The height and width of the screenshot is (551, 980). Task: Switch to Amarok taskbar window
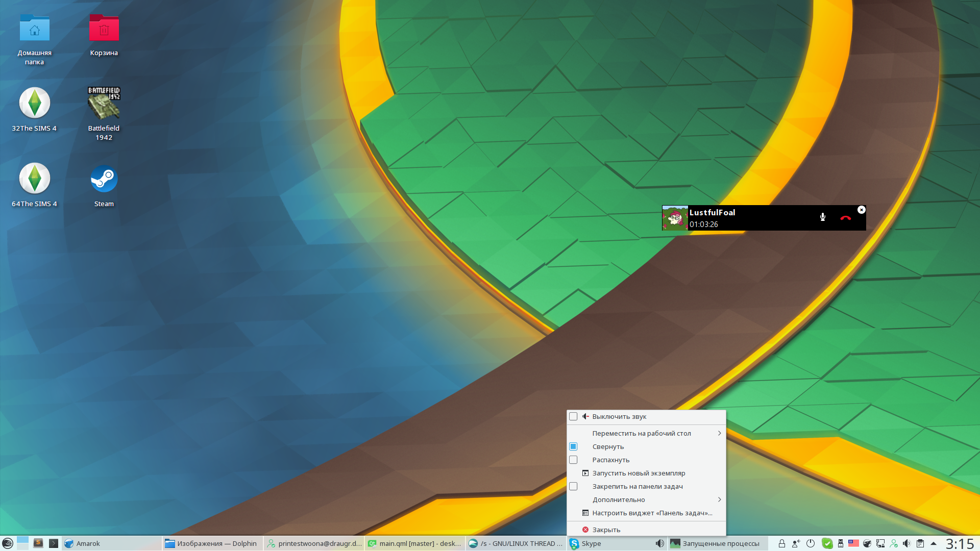tap(112, 543)
